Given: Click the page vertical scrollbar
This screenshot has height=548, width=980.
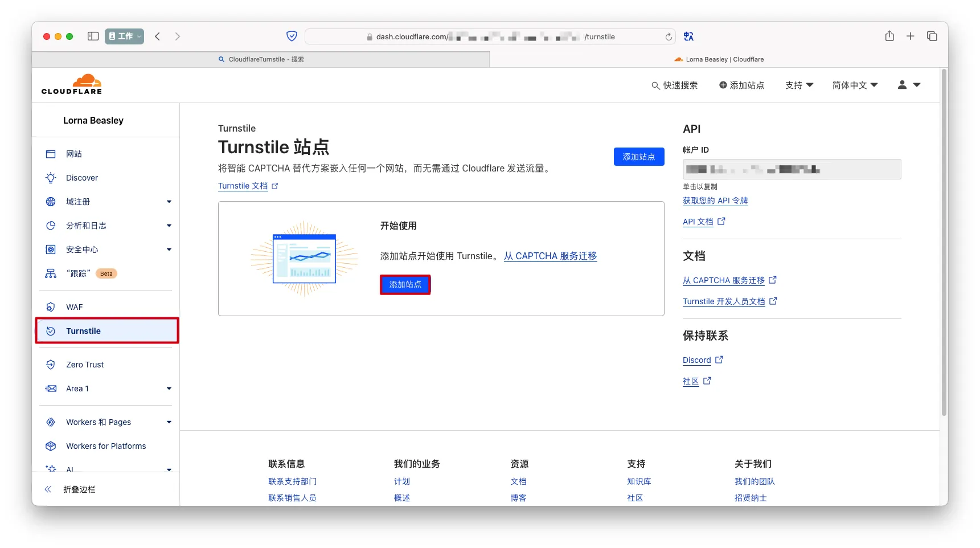Looking at the screenshot, I should pyautogui.click(x=944, y=243).
